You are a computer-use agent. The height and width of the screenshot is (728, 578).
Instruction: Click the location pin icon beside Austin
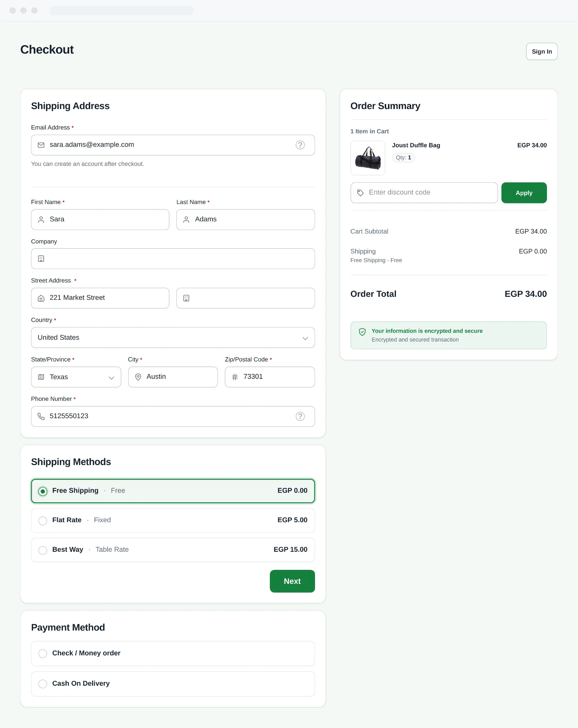[x=138, y=377]
